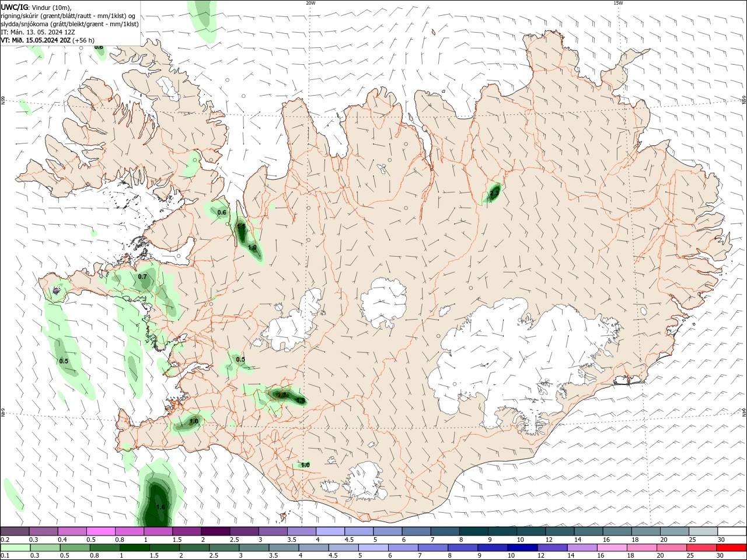747x560 pixels.
Task: Click the very dark purple 2 snow swatch
Action: (x=215, y=531)
